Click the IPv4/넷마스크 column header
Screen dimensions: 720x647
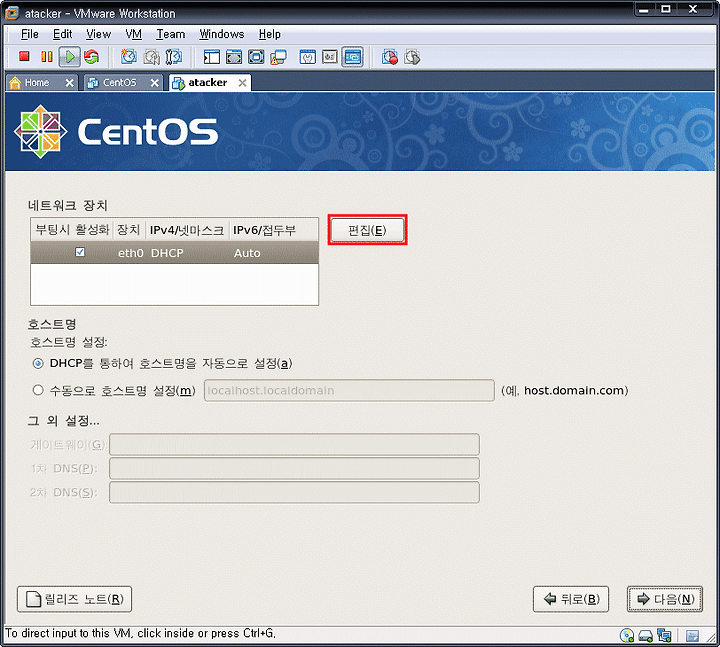pos(187,230)
